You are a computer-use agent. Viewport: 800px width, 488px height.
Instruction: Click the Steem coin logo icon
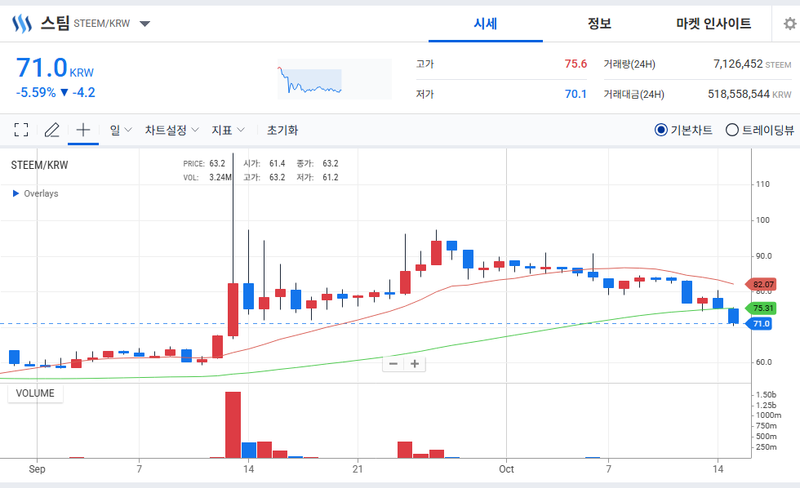click(x=21, y=23)
